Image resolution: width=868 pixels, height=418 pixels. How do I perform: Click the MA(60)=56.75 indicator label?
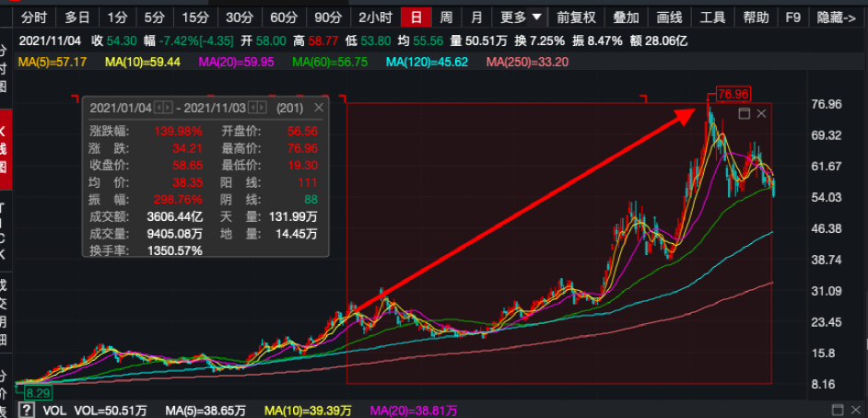point(330,62)
